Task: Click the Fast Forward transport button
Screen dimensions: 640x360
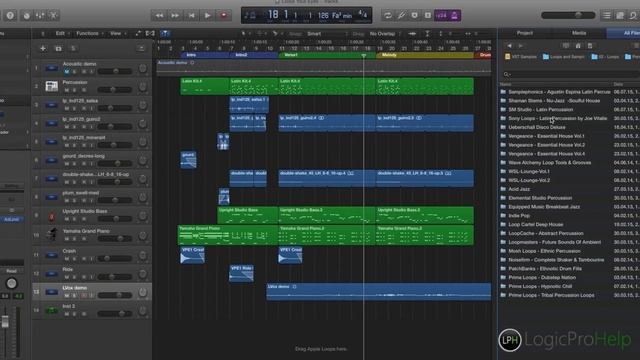Action: [175, 16]
